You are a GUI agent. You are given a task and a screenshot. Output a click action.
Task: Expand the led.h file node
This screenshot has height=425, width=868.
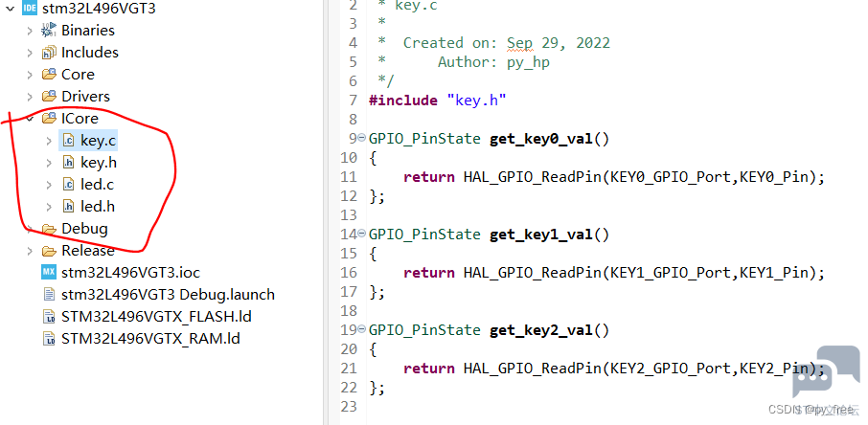pos(49,207)
